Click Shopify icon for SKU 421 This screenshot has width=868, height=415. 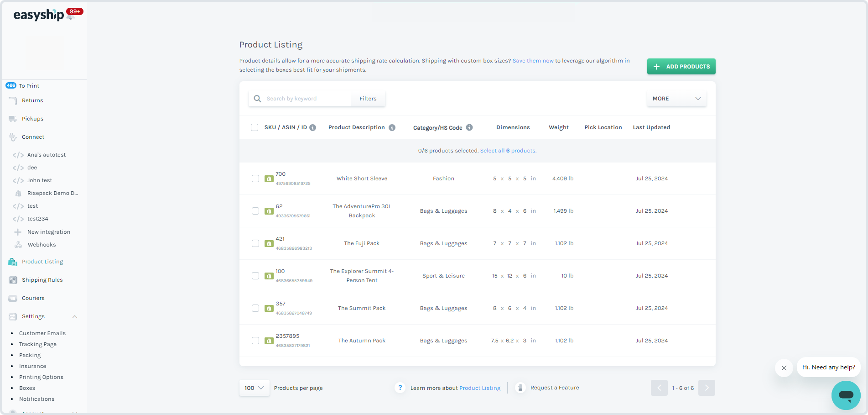269,244
